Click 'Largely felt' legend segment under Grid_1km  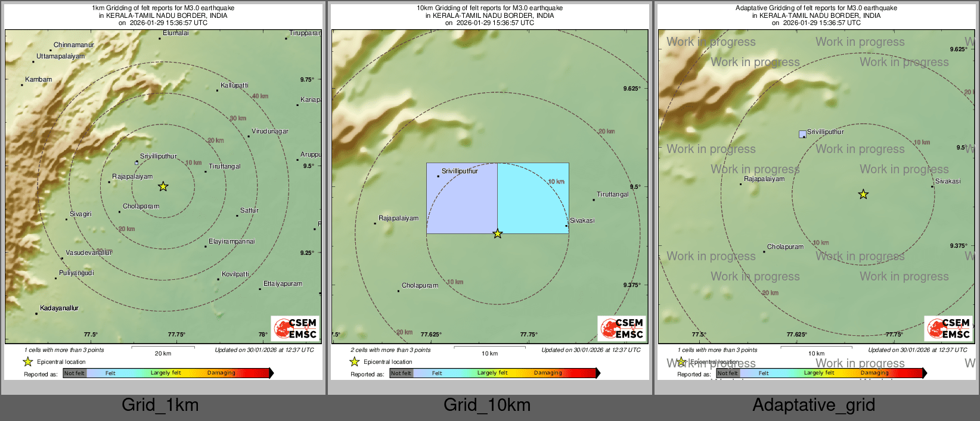166,373
